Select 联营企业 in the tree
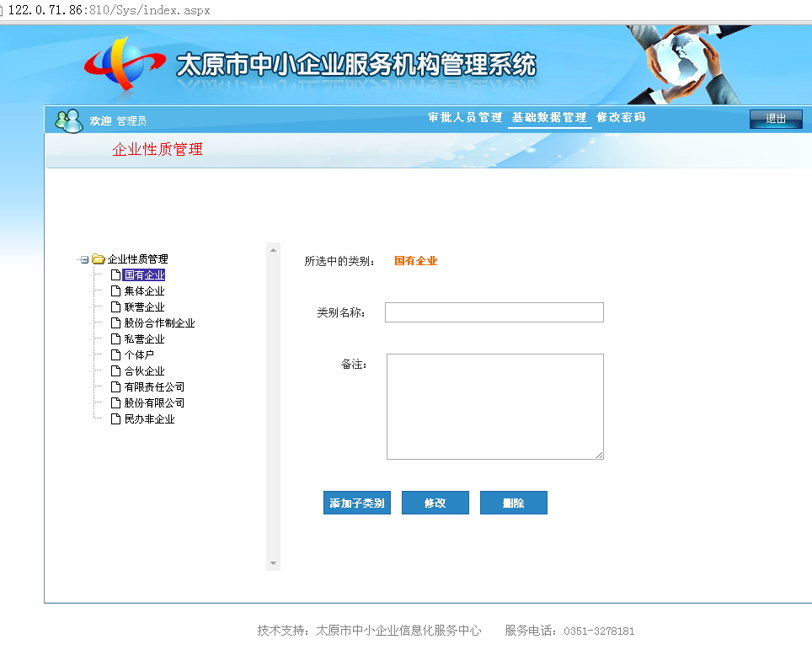Screen dimensions: 812x650 tap(144, 306)
